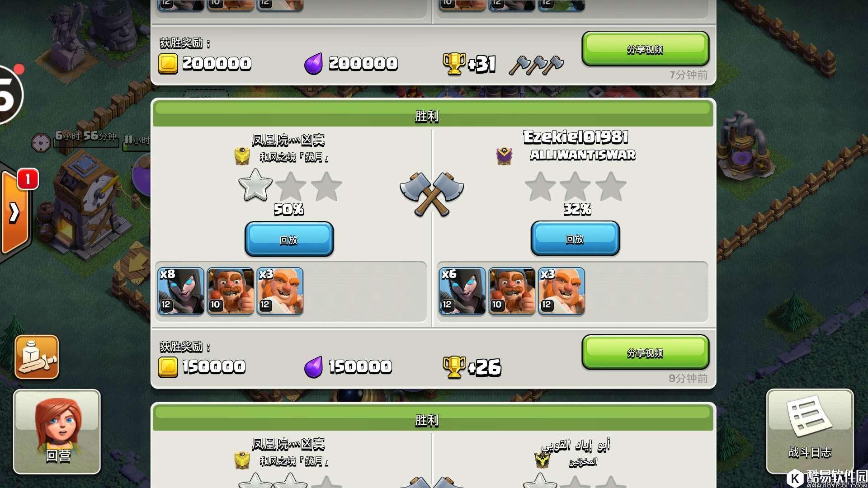This screenshot has width=868, height=488.
Task: Click the 回放 replay button under 凤凰院 attack
Action: [289, 239]
